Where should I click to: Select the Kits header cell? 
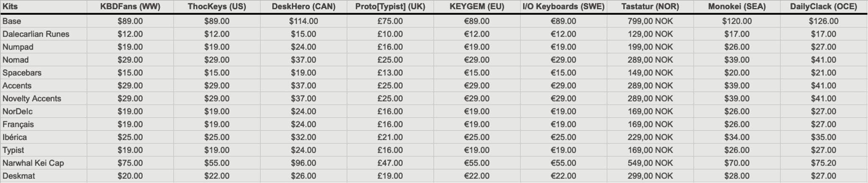point(10,7)
